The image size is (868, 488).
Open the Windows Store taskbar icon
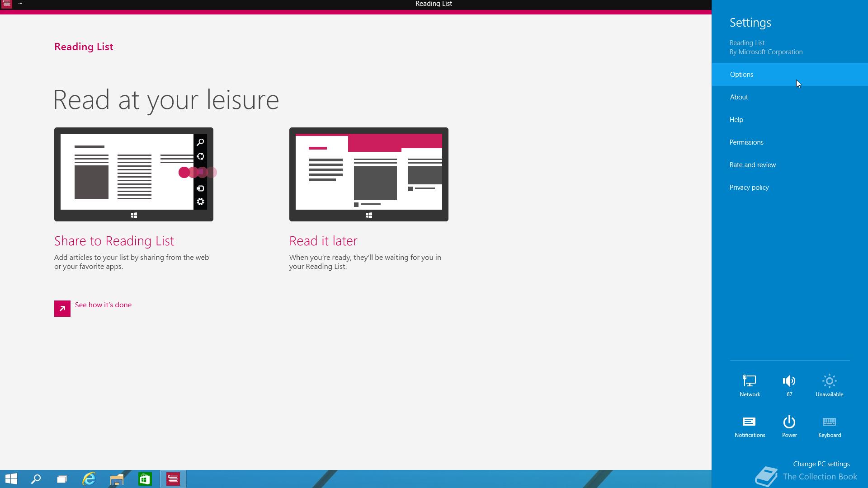coord(145,479)
